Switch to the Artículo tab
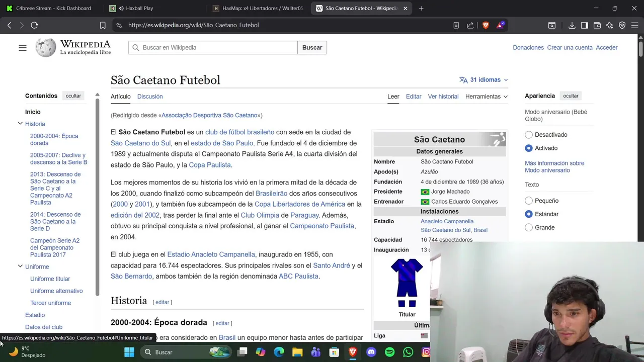This screenshot has height=362, width=644. [120, 97]
